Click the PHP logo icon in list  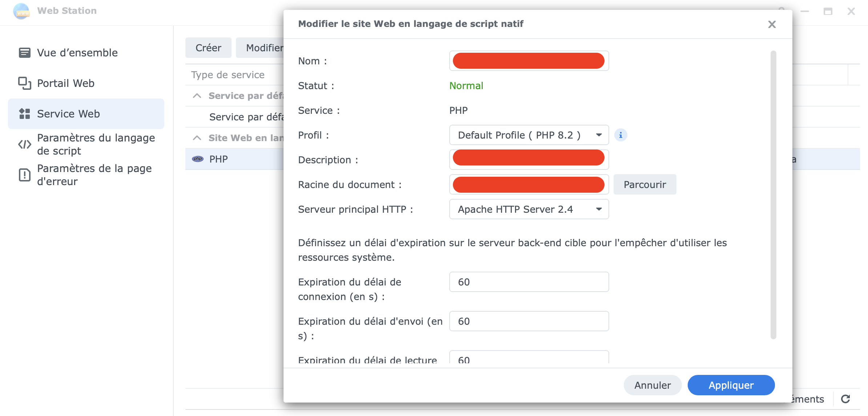pos(198,159)
